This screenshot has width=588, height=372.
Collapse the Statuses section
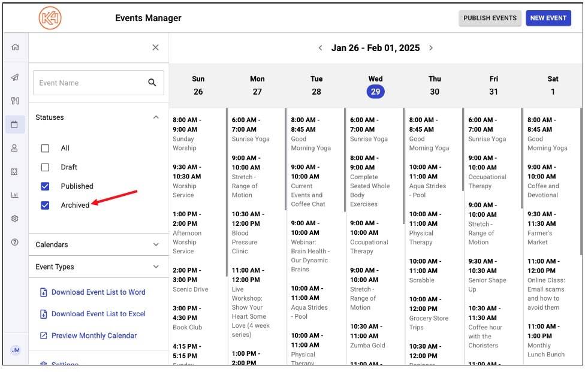(156, 117)
